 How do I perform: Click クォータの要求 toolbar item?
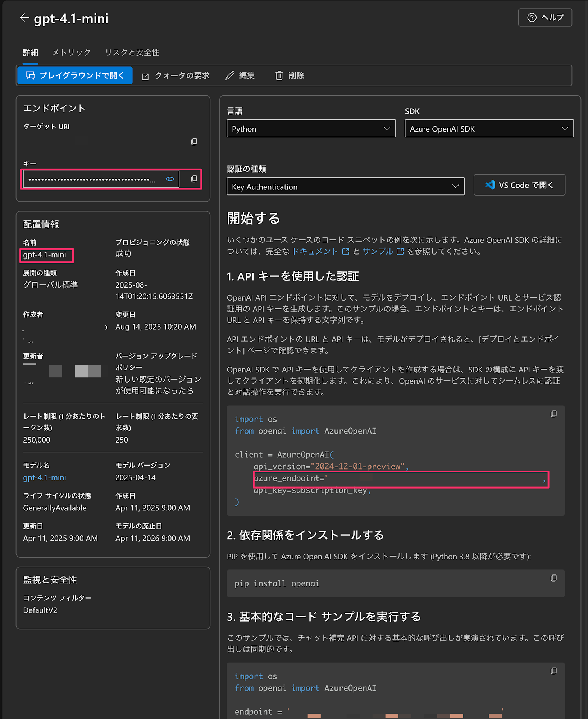pos(176,75)
